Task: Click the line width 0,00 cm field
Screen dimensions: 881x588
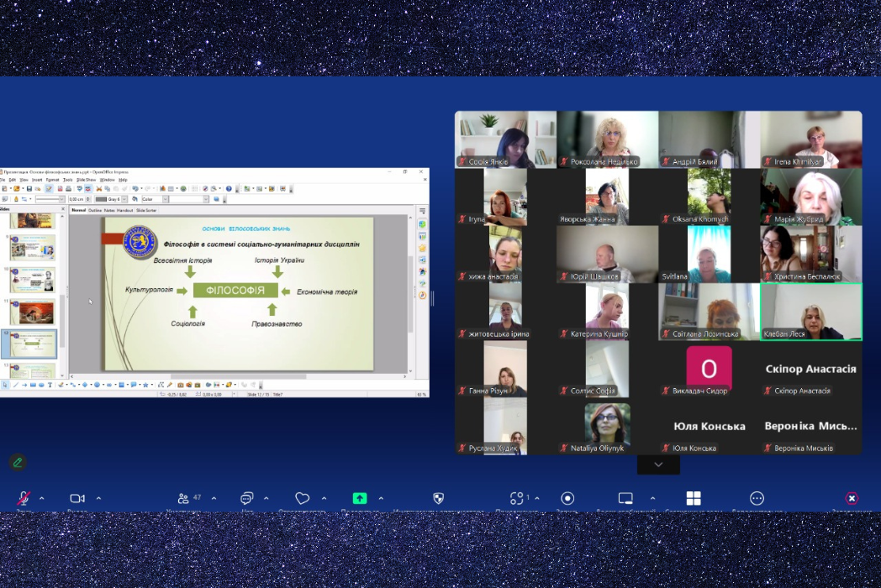Action: point(76,199)
